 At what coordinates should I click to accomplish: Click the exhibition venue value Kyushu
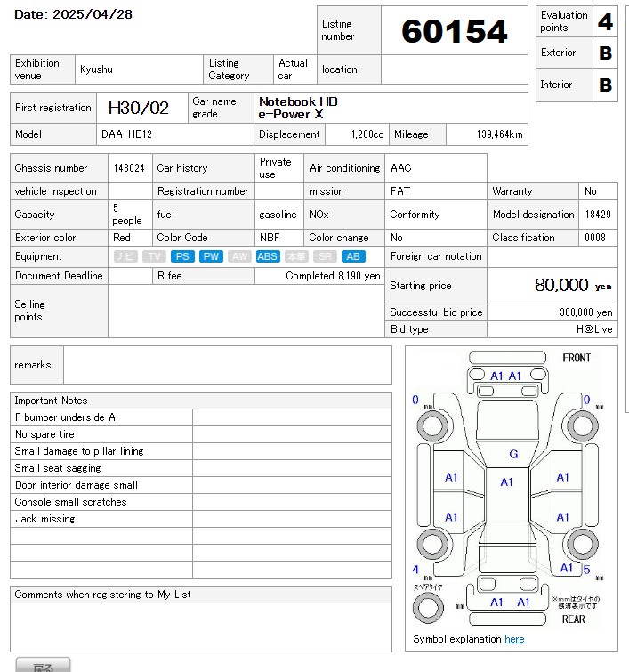(x=96, y=69)
